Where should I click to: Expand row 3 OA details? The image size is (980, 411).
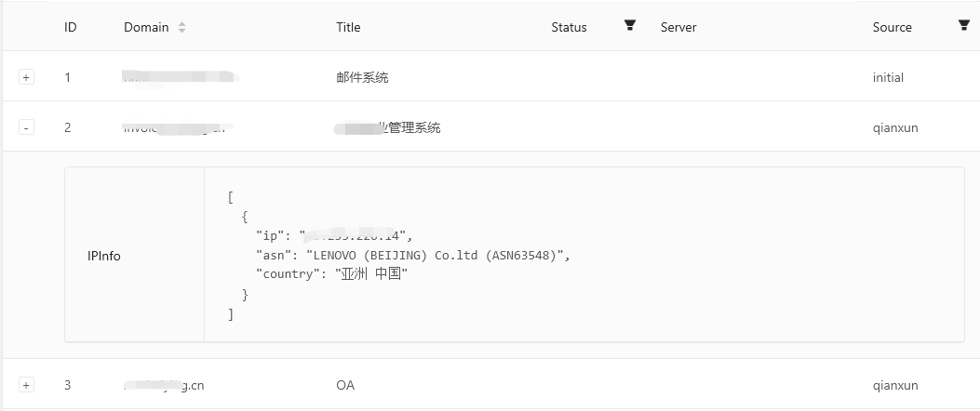pyautogui.click(x=26, y=385)
